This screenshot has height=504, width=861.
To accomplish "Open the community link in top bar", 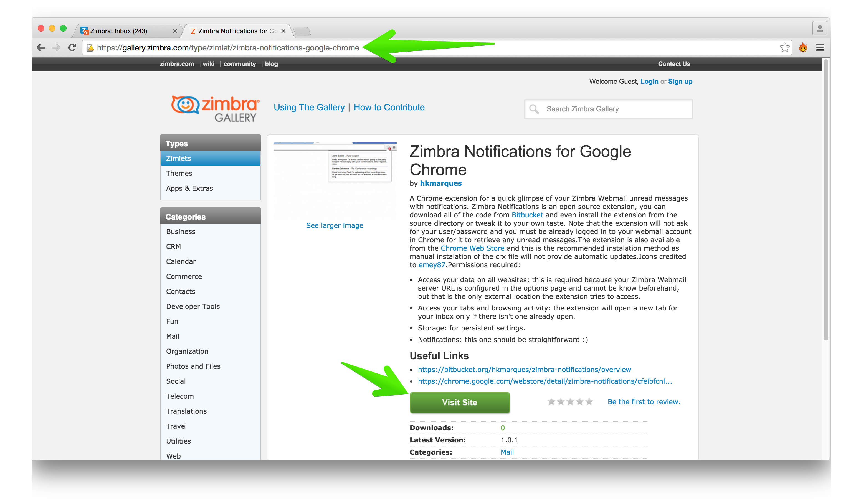I will [x=239, y=64].
